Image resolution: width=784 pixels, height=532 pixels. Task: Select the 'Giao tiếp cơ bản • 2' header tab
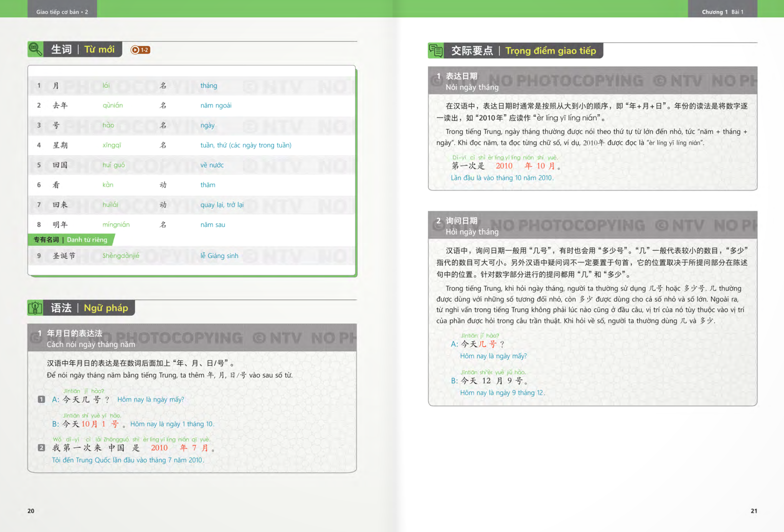pos(62,12)
